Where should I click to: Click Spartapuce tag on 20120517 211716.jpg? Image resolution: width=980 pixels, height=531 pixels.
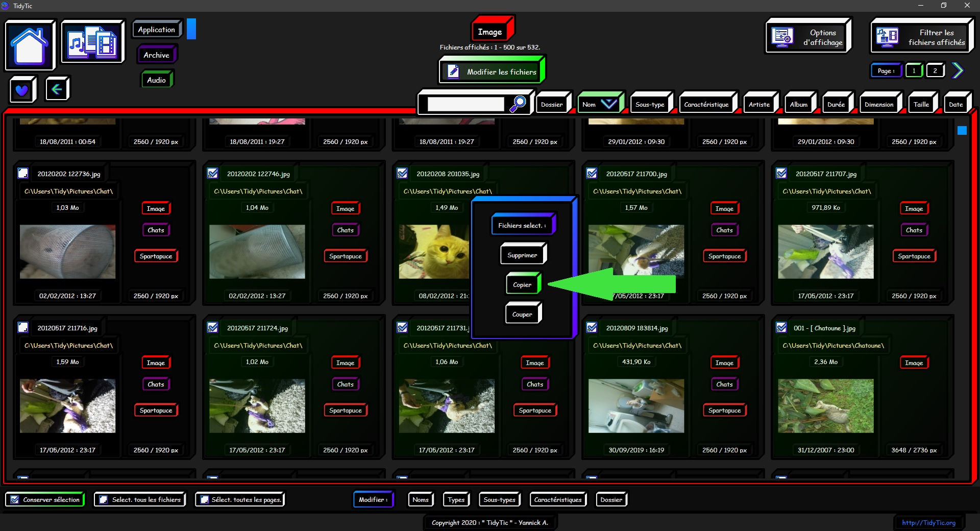click(156, 410)
